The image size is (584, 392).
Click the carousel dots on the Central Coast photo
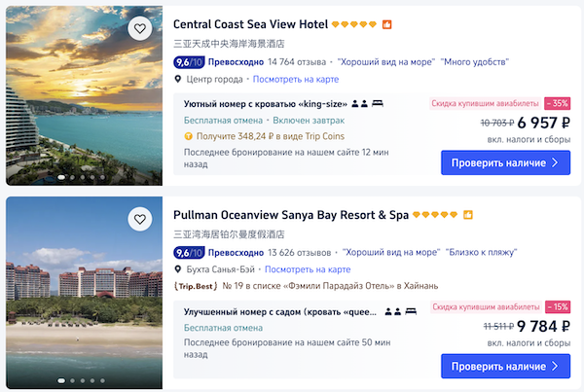click(83, 177)
